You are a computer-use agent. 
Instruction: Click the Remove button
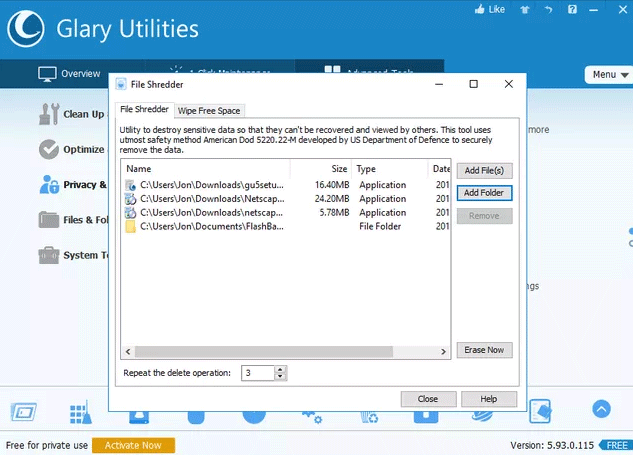click(x=484, y=216)
